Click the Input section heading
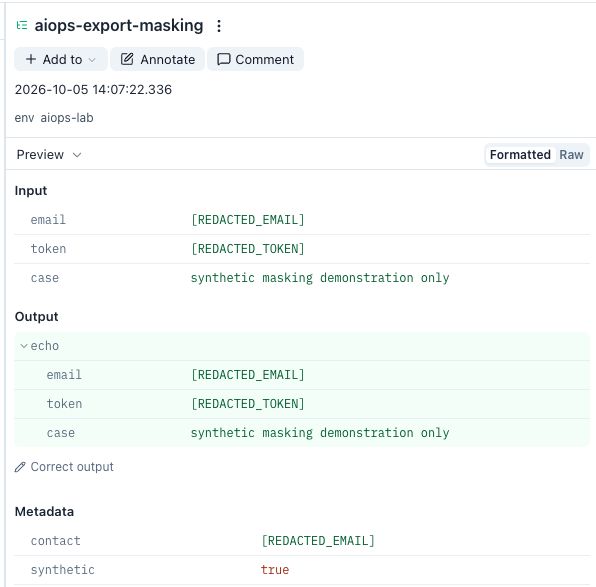Image resolution: width=596 pixels, height=587 pixels. [31, 190]
